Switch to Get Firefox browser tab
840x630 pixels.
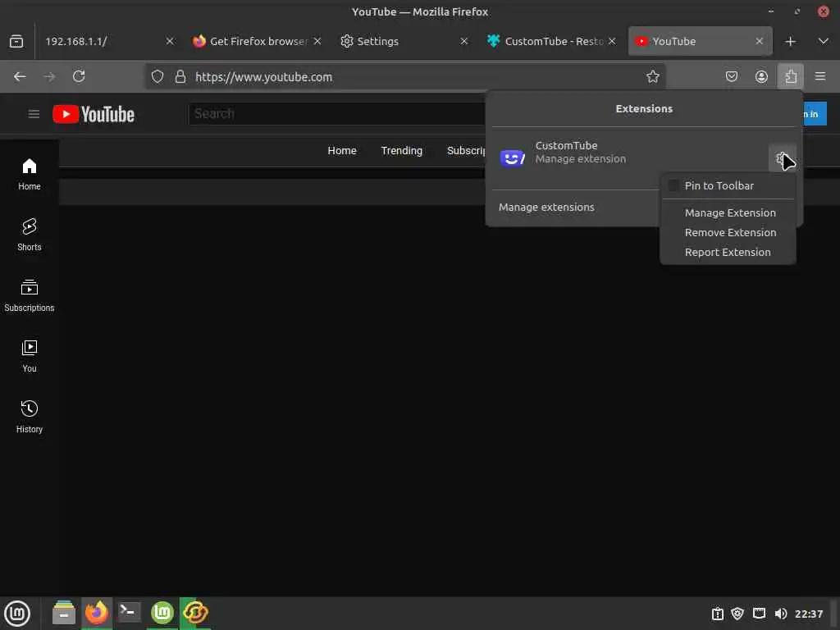(258, 41)
